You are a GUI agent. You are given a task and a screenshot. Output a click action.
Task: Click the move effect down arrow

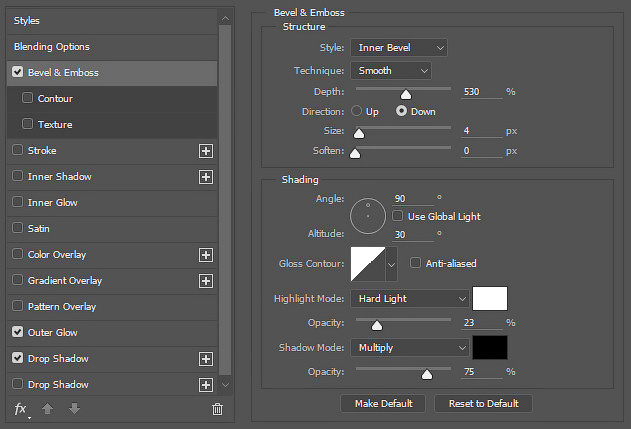pyautogui.click(x=74, y=409)
